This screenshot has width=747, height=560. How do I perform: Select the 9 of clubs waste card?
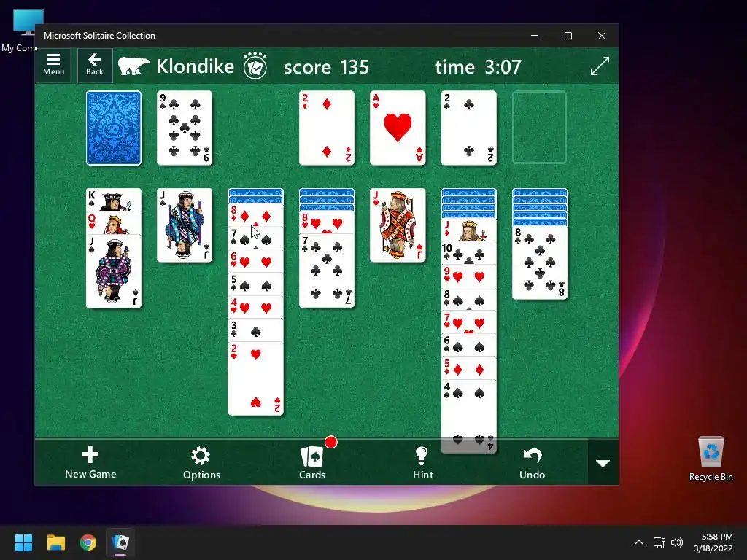tap(185, 128)
